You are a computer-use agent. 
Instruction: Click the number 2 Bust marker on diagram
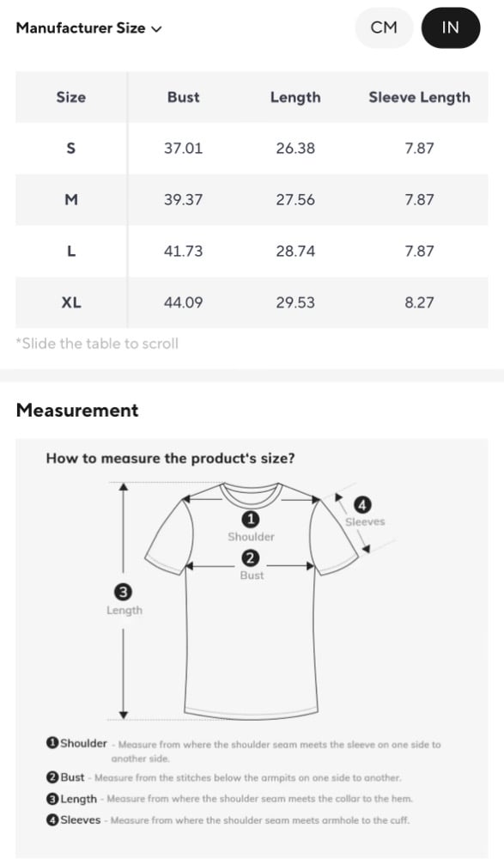point(251,558)
